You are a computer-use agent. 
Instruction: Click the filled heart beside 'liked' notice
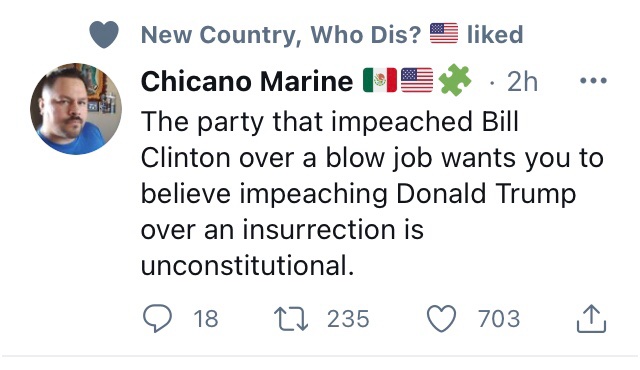click(104, 35)
